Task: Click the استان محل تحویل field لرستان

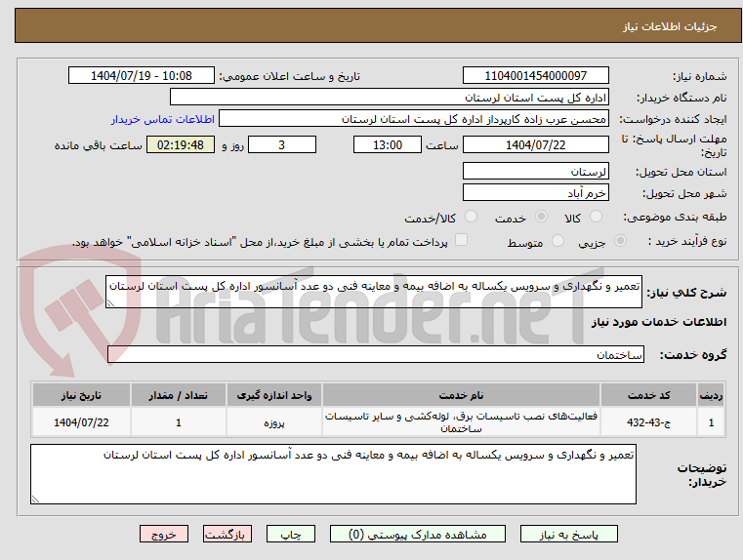Action: click(535, 172)
